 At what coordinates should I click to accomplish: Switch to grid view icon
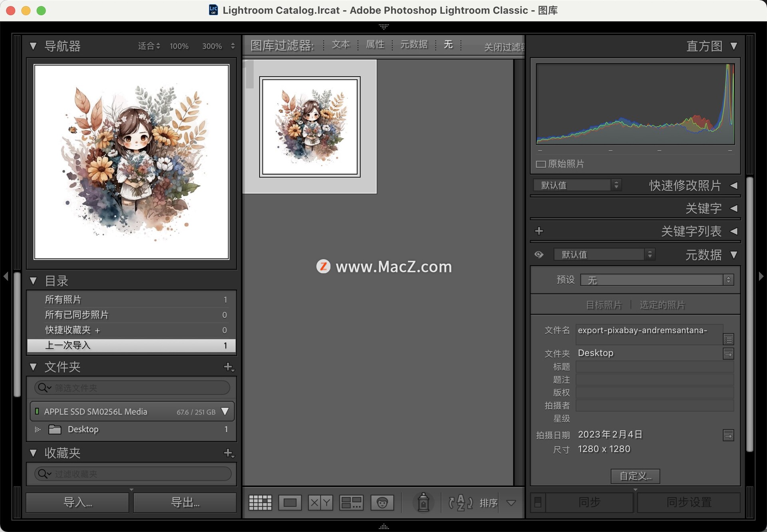point(260,502)
